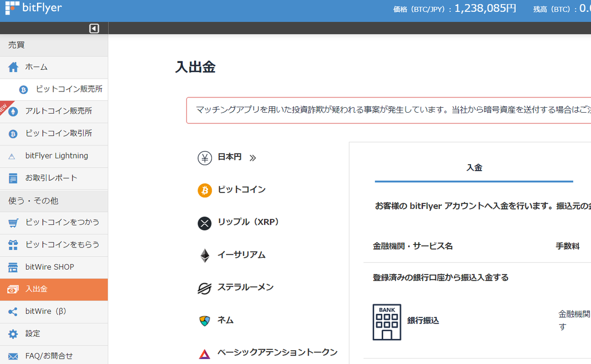This screenshot has width=591, height=364.
Task: Click the shop icon beside bitWire SHOP
Action: click(13, 267)
